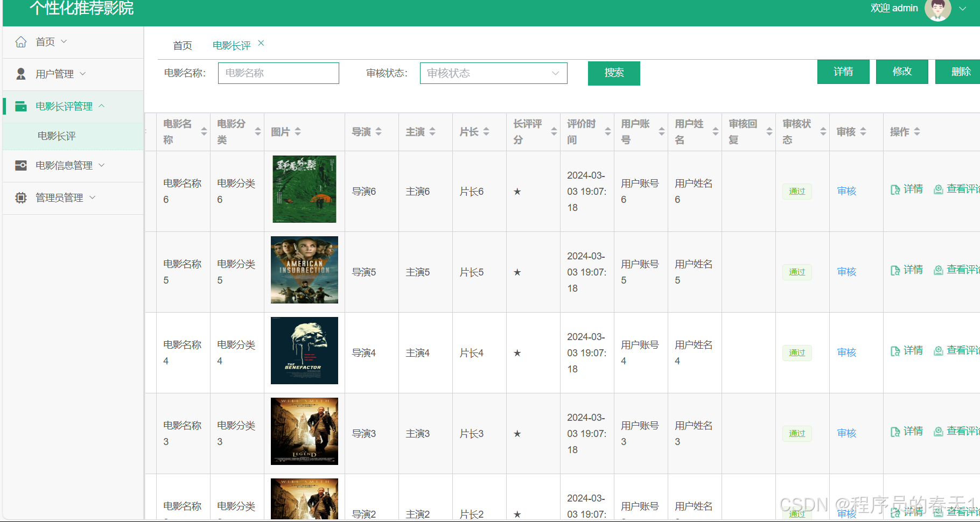The image size is (980, 522).
Task: Click the 用户账号3 cell
Action: [x=640, y=433]
